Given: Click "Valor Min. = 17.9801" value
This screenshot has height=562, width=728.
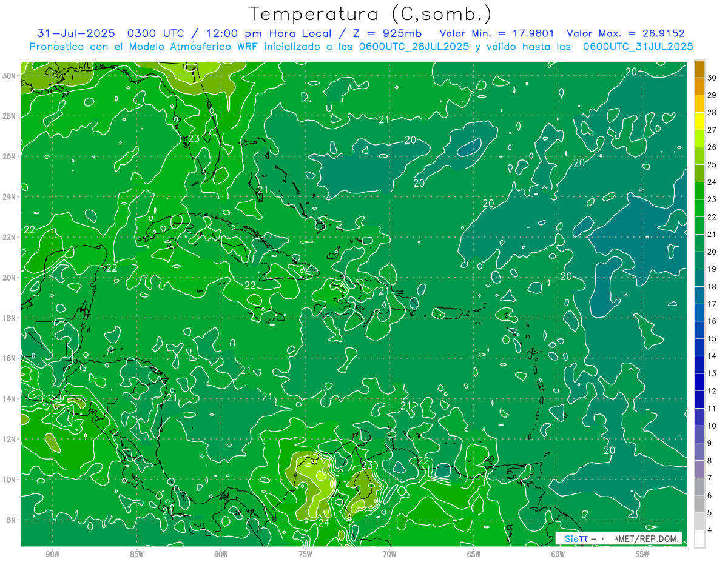Looking at the screenshot, I should [497, 33].
